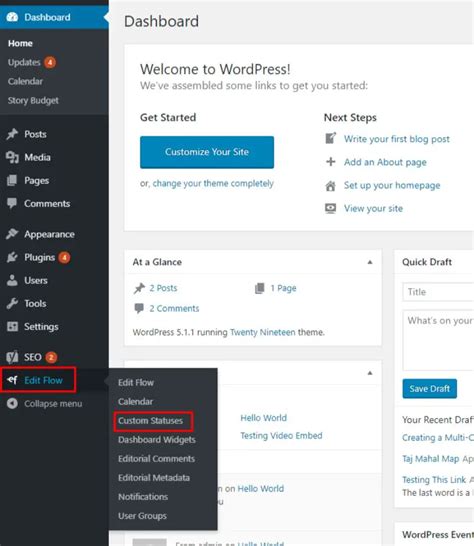Screen dimensions: 474x546
Task: Select Calendar in Edit Flow flyout
Action: 135,402
